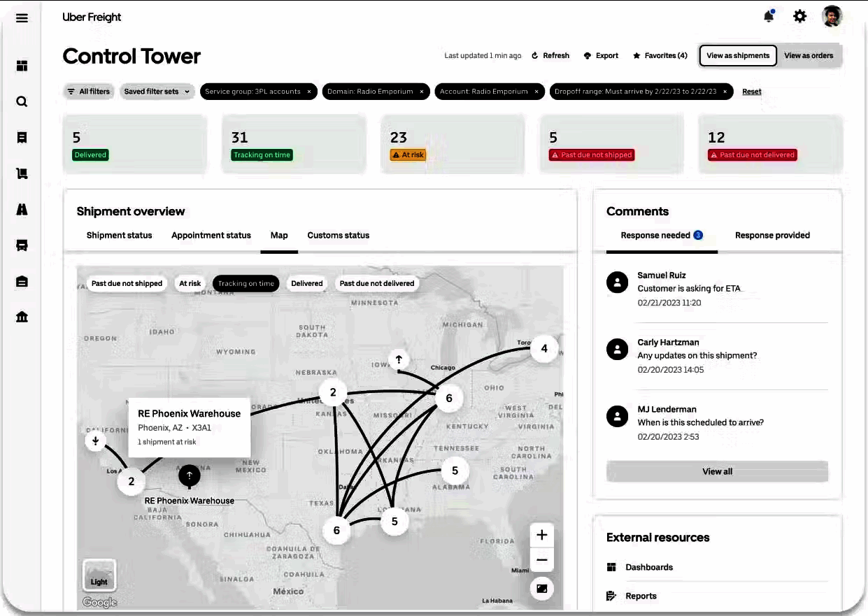Select the RE Phoenix Warehouse map pin
Viewport: 868px width, 616px height.
click(190, 475)
